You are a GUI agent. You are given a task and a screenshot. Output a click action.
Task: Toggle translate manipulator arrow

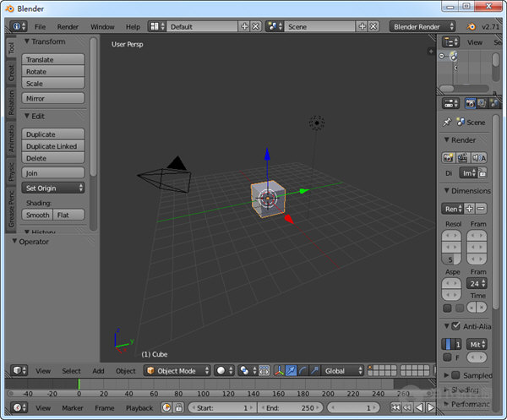pyautogui.click(x=291, y=370)
